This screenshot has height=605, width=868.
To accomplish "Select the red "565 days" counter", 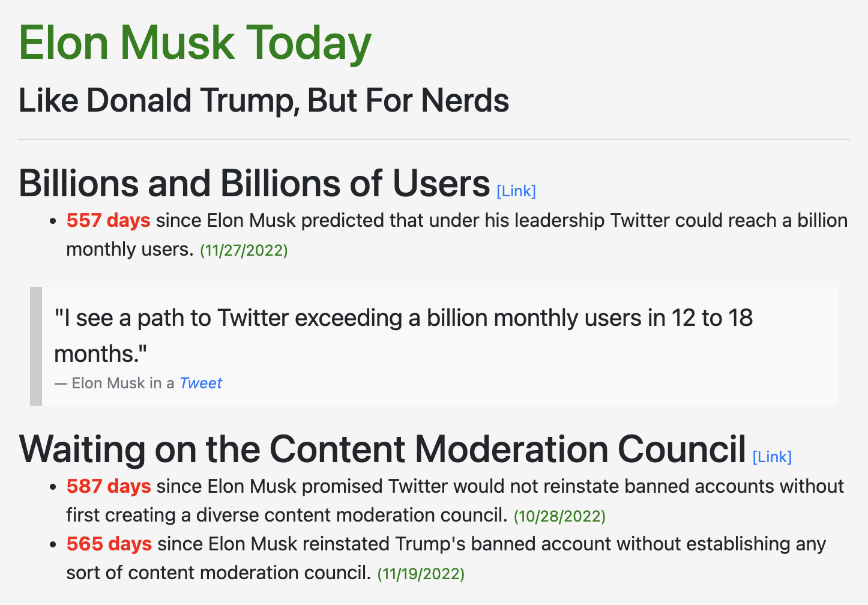I will click(x=109, y=544).
